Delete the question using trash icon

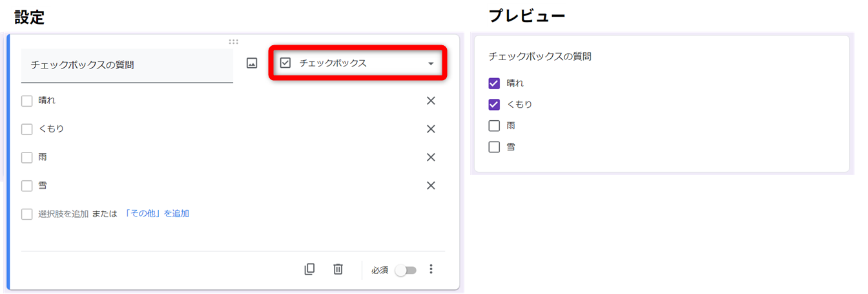338,269
